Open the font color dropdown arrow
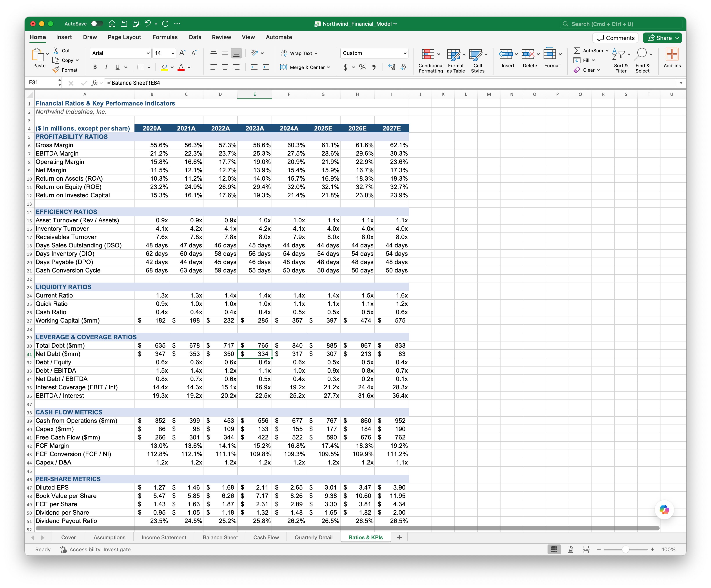This screenshot has height=588, width=711. [x=189, y=67]
